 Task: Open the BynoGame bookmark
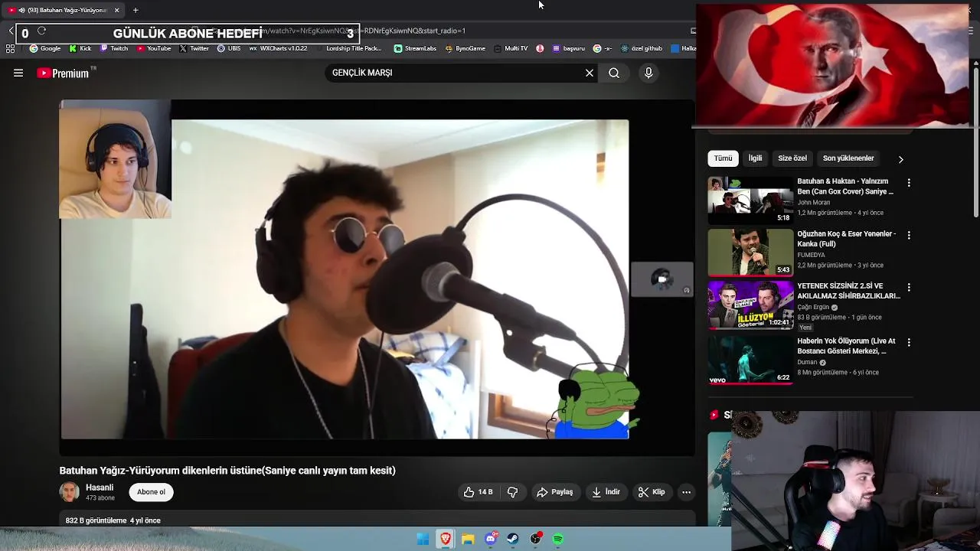(465, 48)
